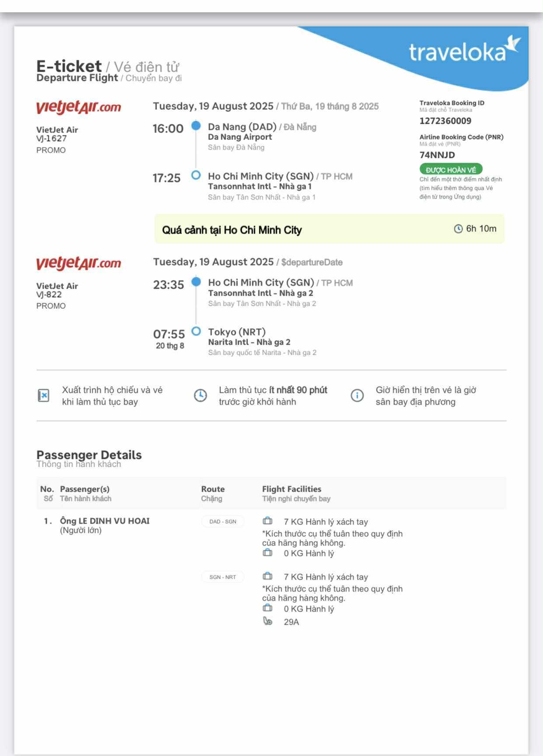Select the SGN - NRT route chip
543x756 pixels.
pyautogui.click(x=223, y=577)
